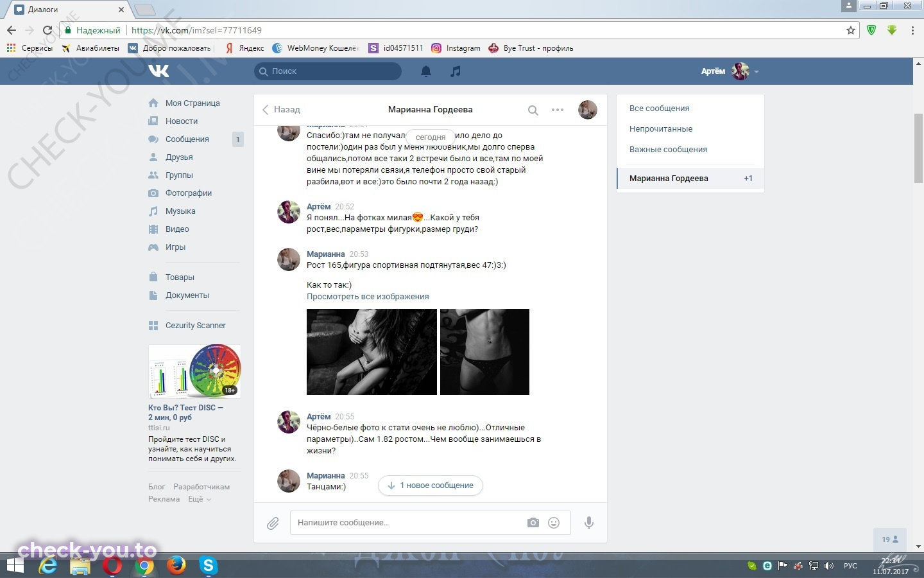Open Skype from the taskbar
Image resolution: width=924 pixels, height=578 pixels.
(208, 566)
